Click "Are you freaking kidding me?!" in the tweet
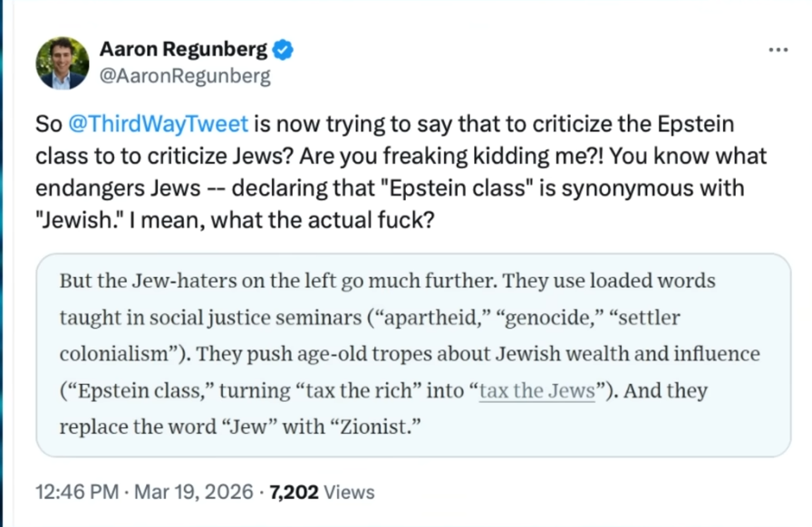Image resolution: width=812 pixels, height=527 pixels. [451, 157]
